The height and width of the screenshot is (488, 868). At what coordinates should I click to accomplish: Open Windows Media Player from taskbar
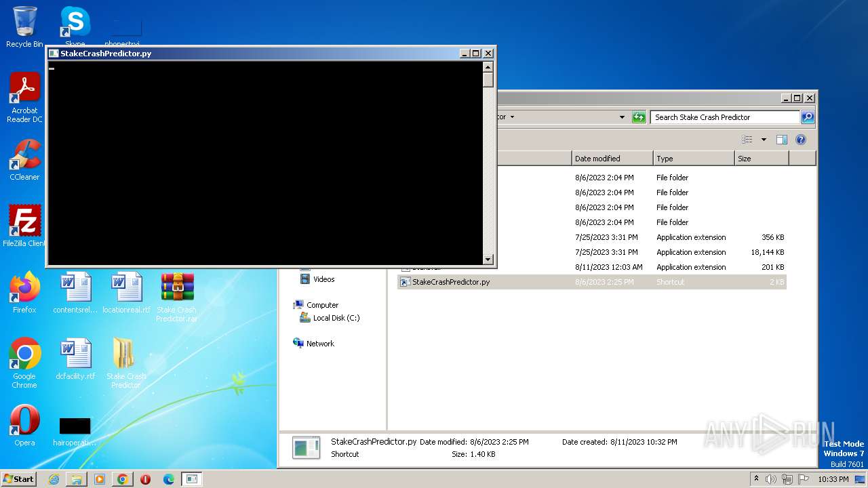(x=100, y=479)
